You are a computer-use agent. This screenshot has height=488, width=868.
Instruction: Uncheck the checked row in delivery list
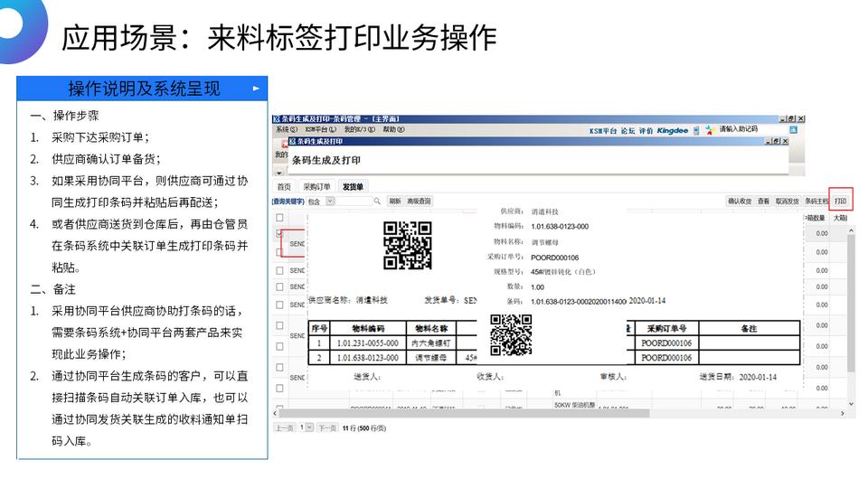click(279, 233)
